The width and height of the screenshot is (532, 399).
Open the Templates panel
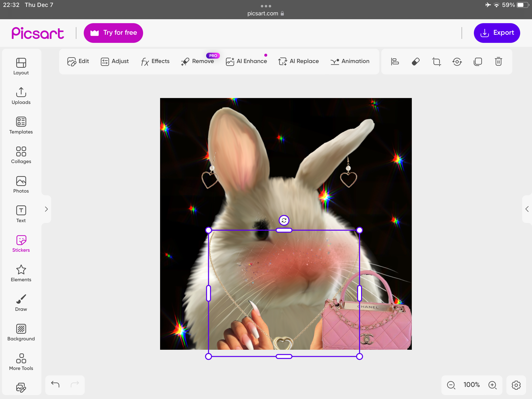21,125
